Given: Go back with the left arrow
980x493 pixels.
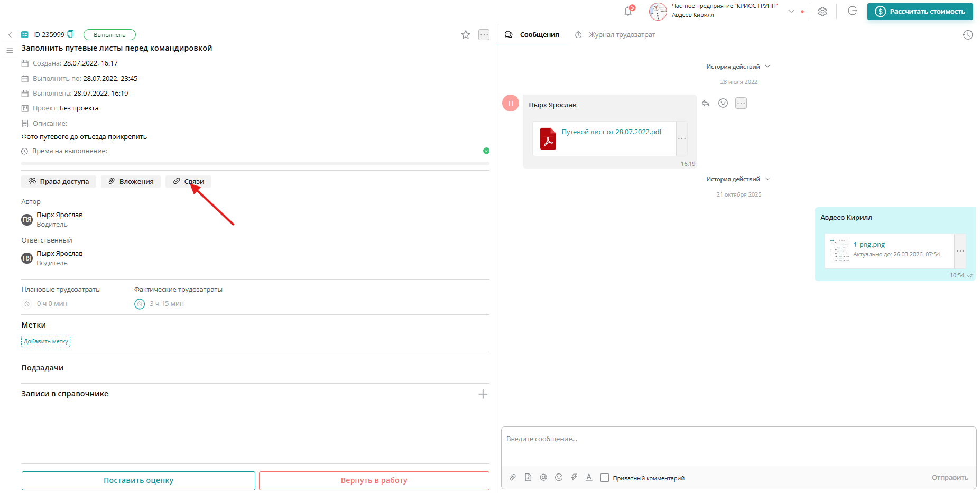Looking at the screenshot, I should tap(10, 35).
